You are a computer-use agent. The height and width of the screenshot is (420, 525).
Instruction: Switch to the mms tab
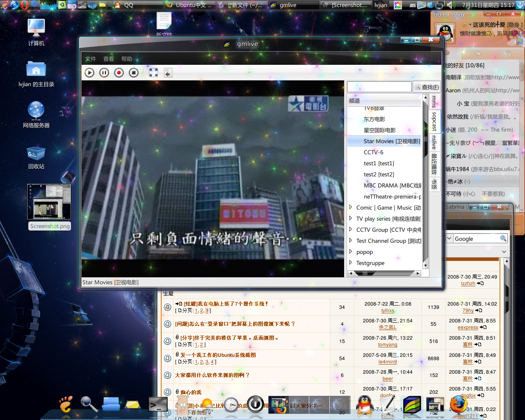(434, 101)
